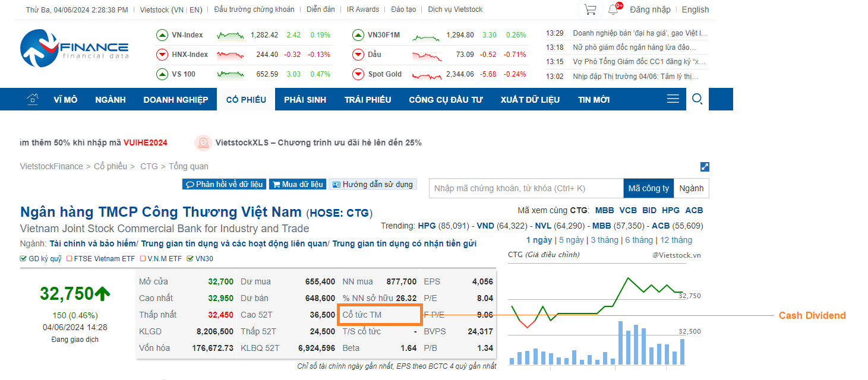868x380 pixels.
Task: Open the VĨ MÔ menu
Action: click(65, 99)
